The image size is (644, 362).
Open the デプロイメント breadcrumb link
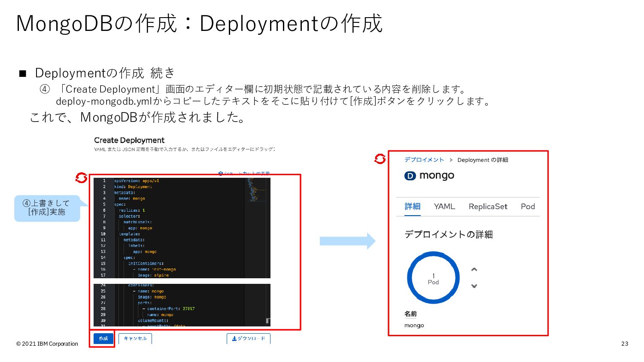424,160
